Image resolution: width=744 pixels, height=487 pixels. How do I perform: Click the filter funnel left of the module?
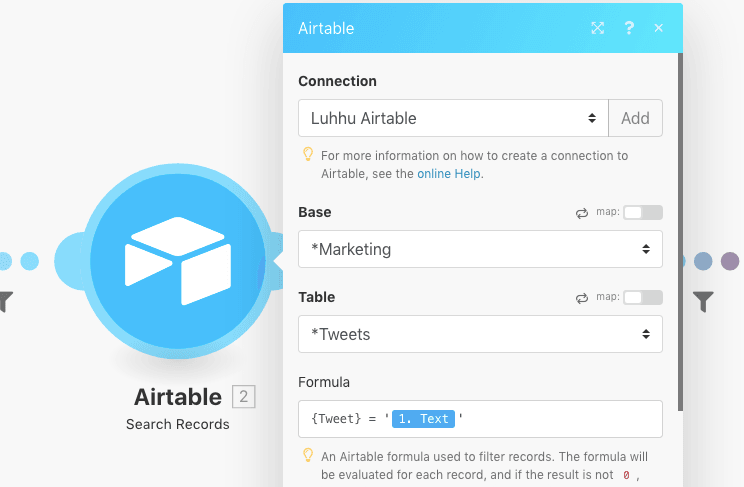tap(5, 299)
